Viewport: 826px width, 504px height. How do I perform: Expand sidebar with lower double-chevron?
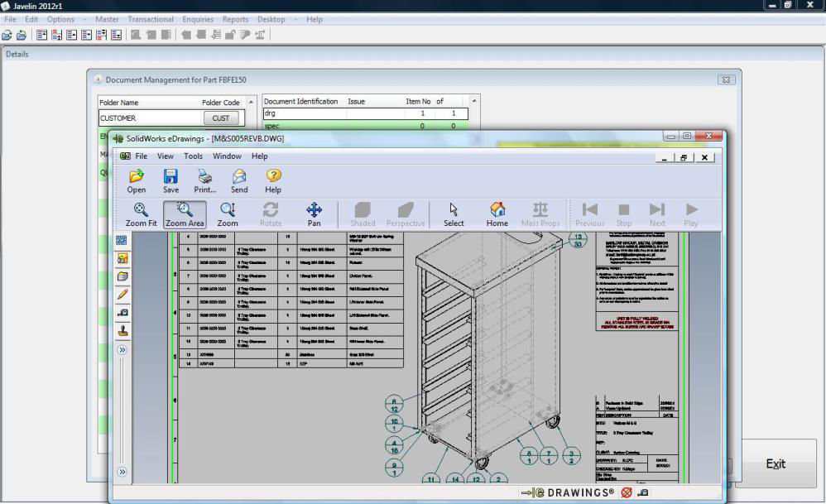[122, 472]
